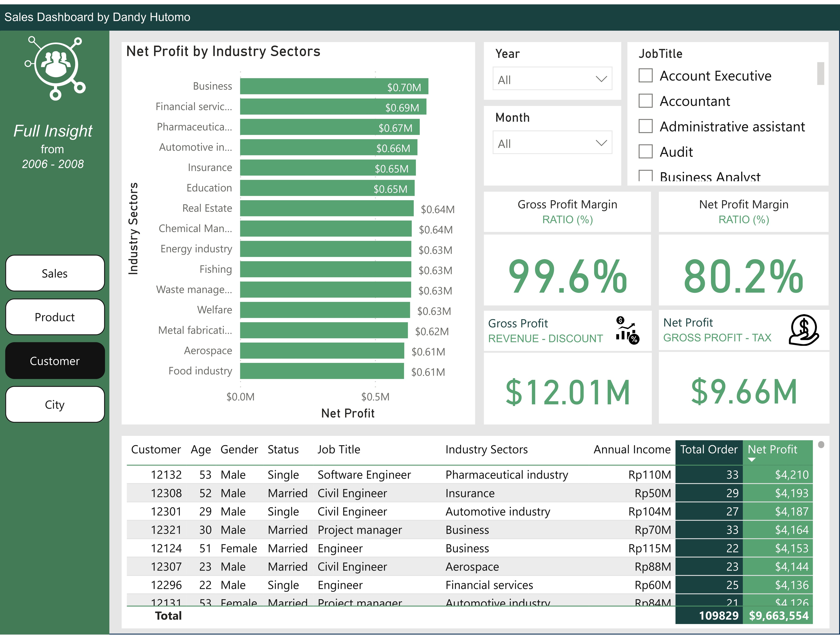The height and width of the screenshot is (639, 840).
Task: Select the Audit job title checkbox
Action: pyautogui.click(x=645, y=151)
